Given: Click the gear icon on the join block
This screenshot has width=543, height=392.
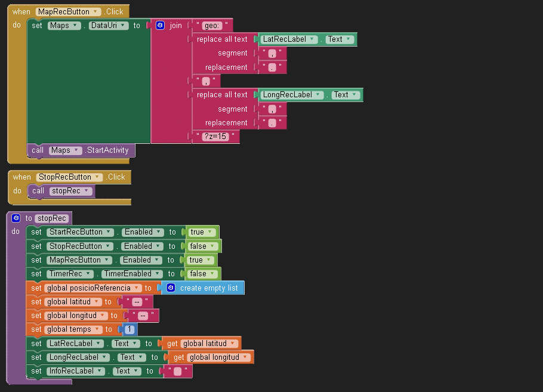Looking at the screenshot, I should point(160,26).
